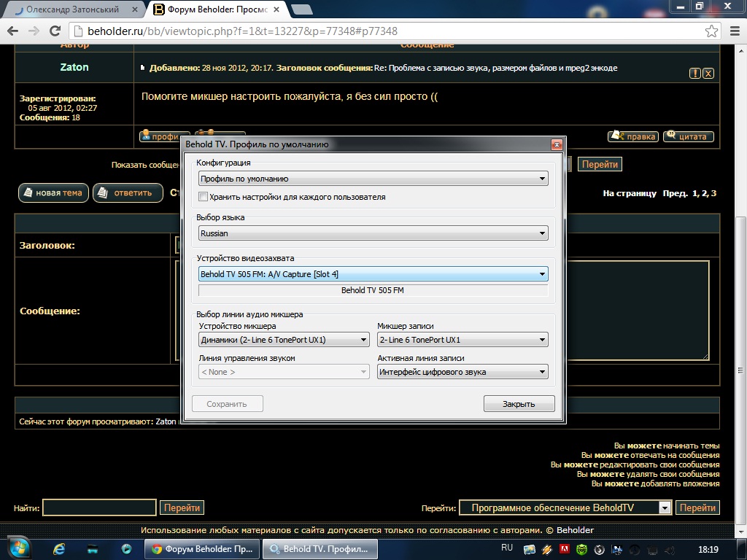This screenshot has height=560, width=747.
Task: Click the browser reload button
Action: click(55, 31)
